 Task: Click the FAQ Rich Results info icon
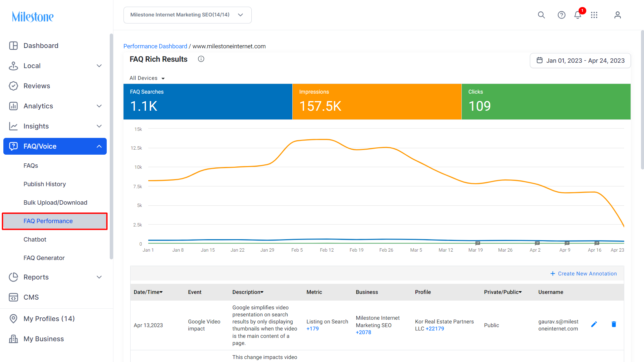[201, 59]
